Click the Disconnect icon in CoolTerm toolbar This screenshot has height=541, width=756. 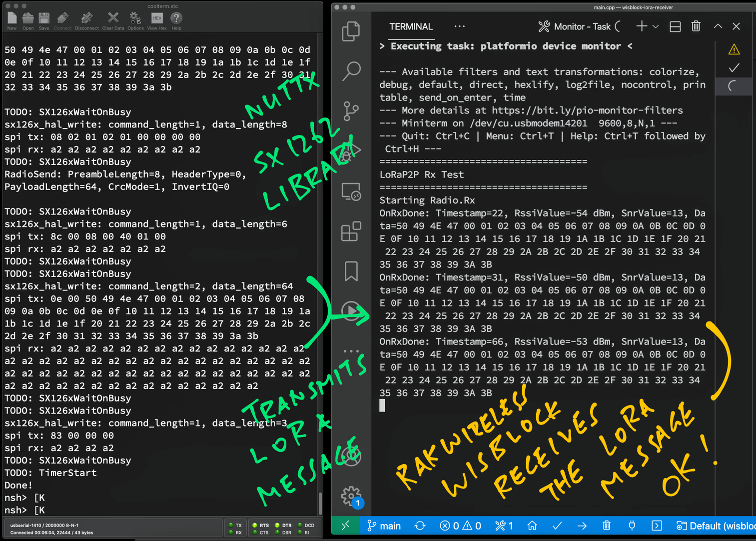(86, 20)
